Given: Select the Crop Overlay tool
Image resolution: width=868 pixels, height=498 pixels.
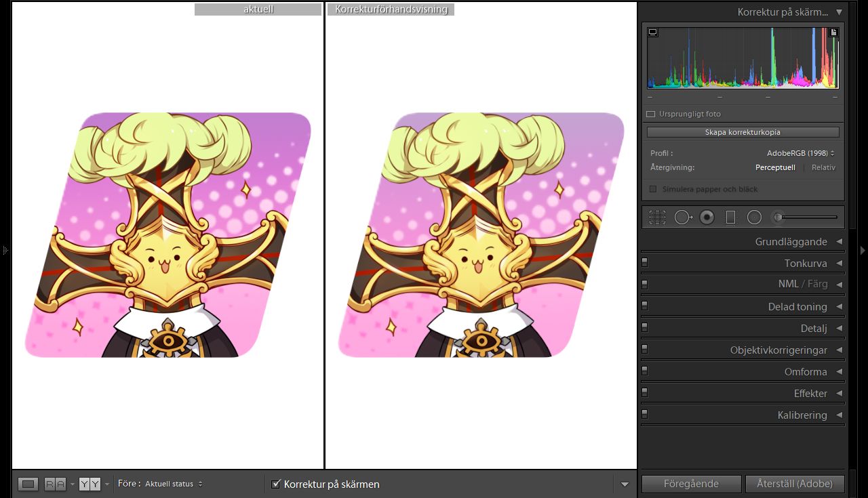Looking at the screenshot, I should click(x=657, y=217).
